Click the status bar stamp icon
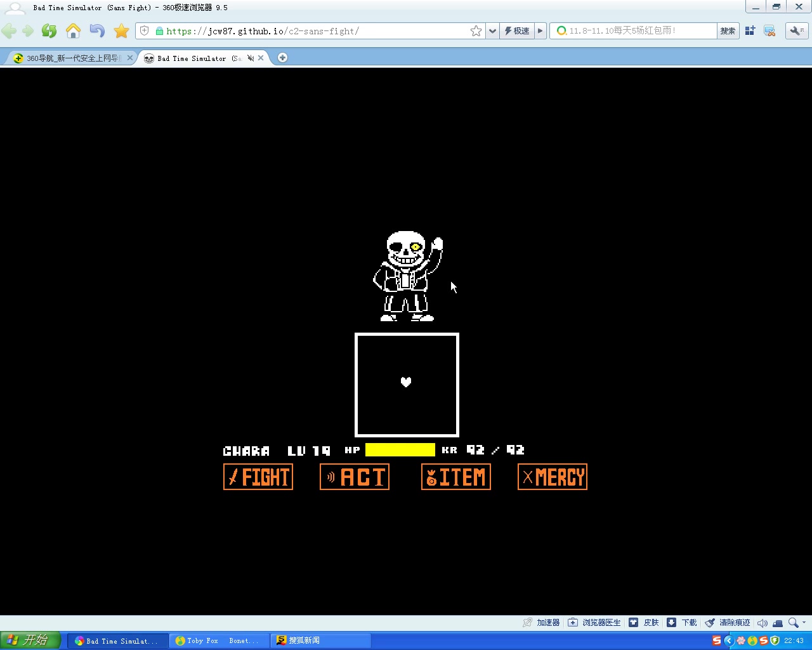812x650 pixels. [778, 623]
